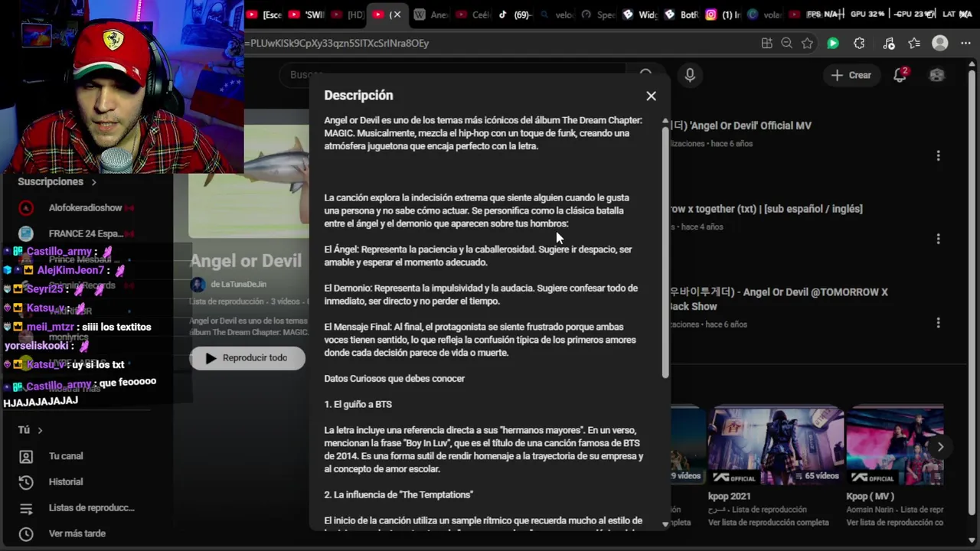The height and width of the screenshot is (551, 980).
Task: Open the browser extensions puzzle icon
Action: coord(859,44)
